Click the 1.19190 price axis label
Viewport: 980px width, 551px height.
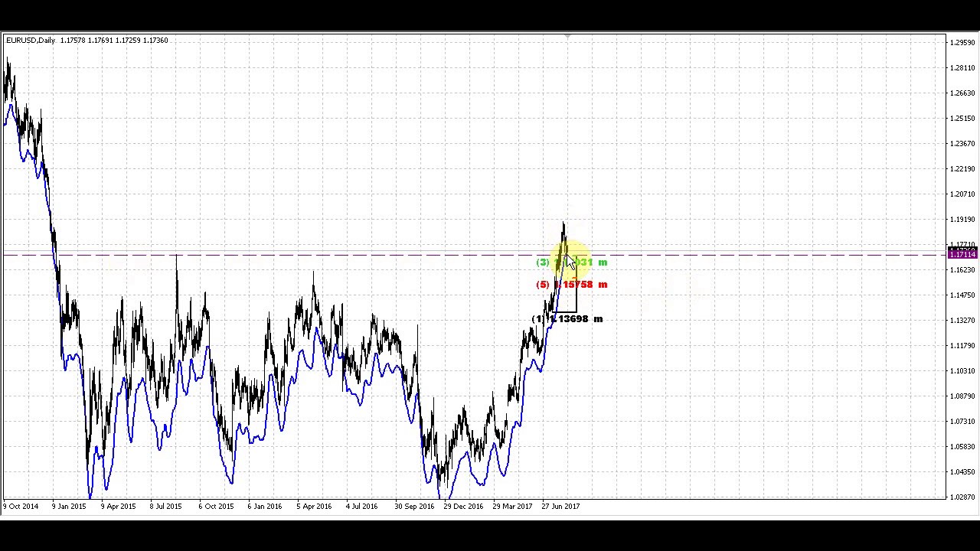pyautogui.click(x=962, y=220)
